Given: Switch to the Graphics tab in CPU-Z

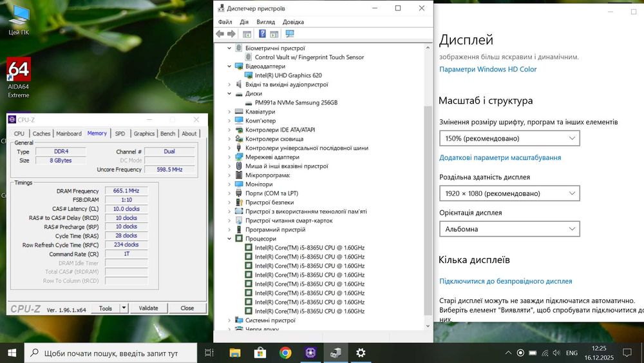Looking at the screenshot, I should point(144,133).
